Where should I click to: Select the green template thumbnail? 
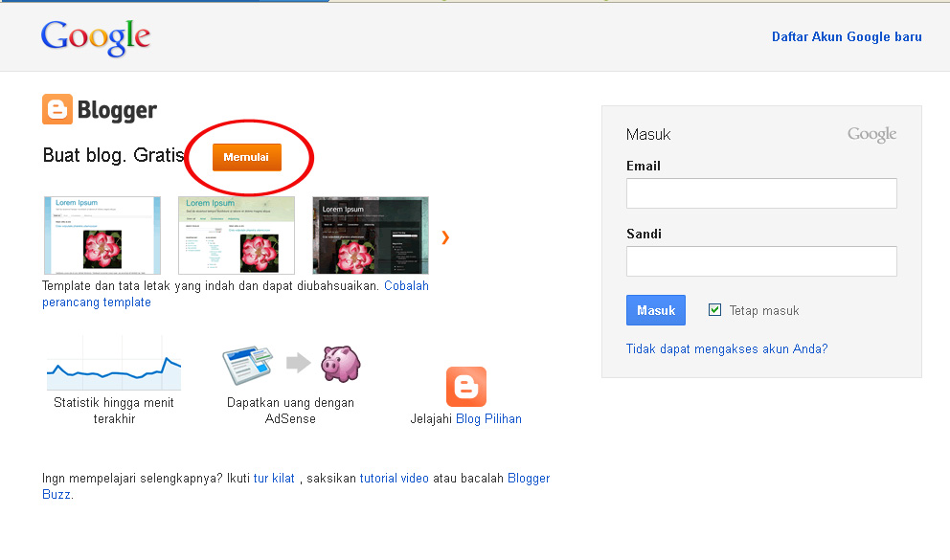(x=237, y=235)
